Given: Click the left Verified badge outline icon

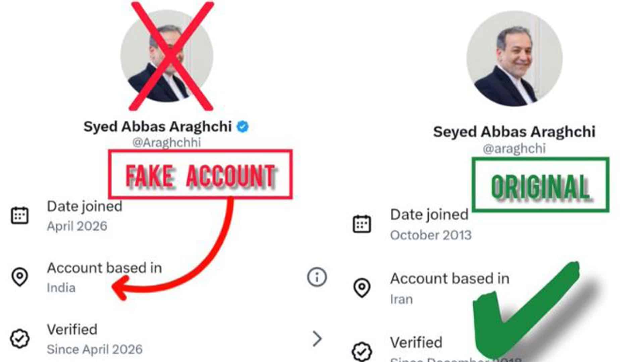Looking at the screenshot, I should (20, 339).
